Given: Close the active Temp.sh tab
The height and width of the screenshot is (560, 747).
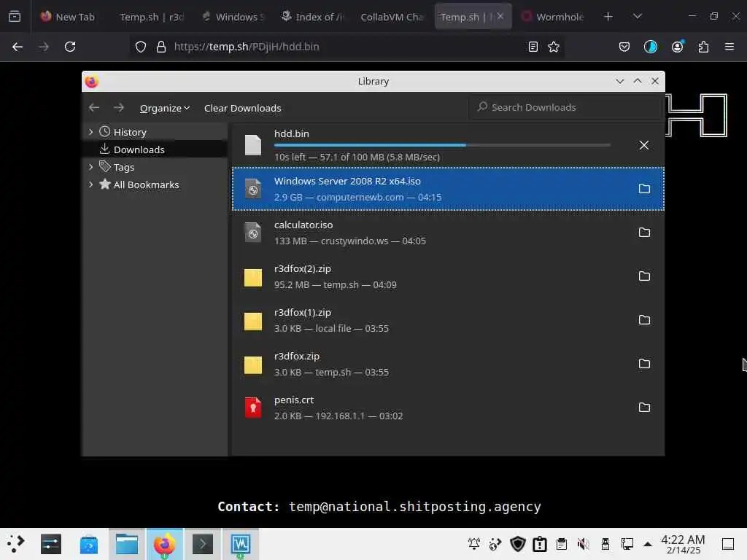Looking at the screenshot, I should (500, 16).
